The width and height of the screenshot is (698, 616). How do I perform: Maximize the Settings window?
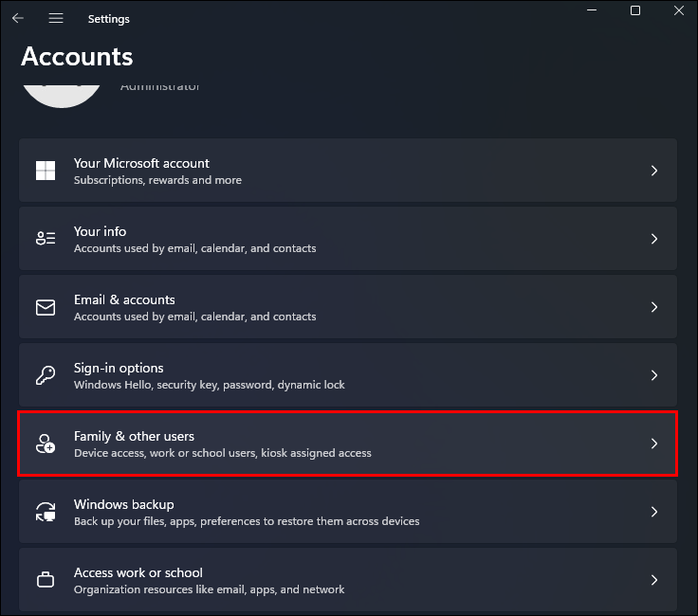pos(635,10)
